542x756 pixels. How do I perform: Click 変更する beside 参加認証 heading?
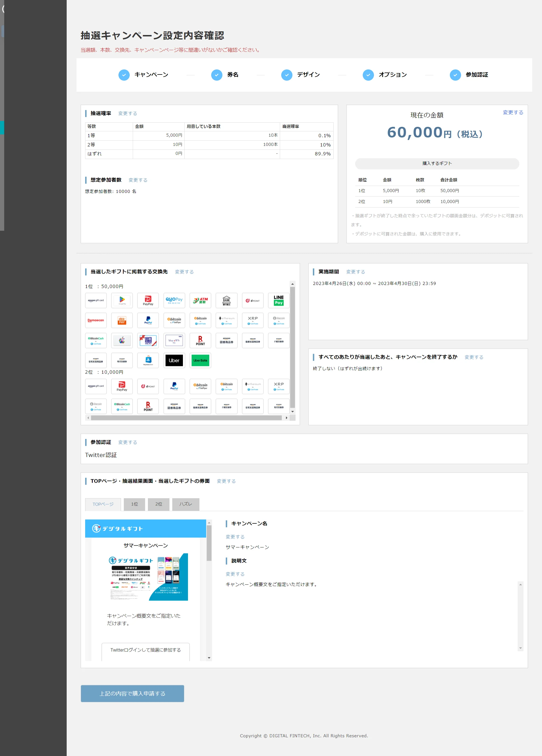pos(128,442)
